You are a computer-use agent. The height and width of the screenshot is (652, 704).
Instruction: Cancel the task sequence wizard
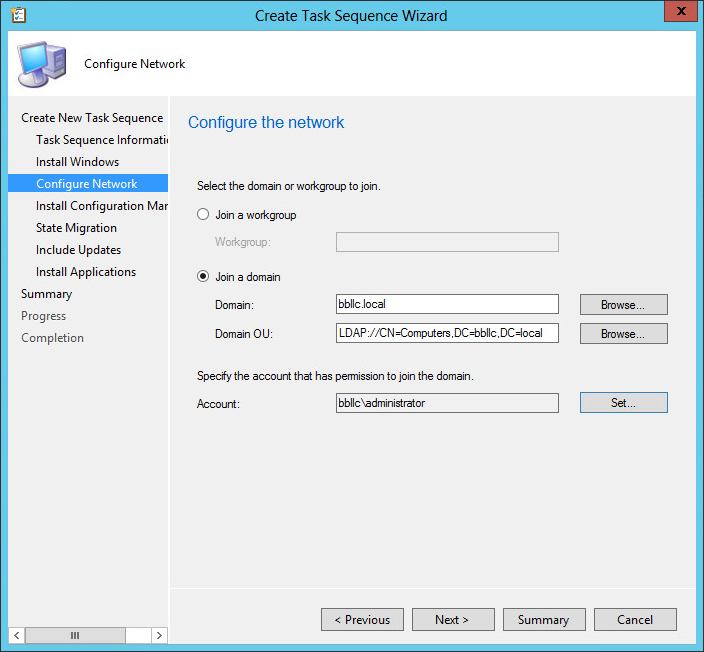point(635,620)
